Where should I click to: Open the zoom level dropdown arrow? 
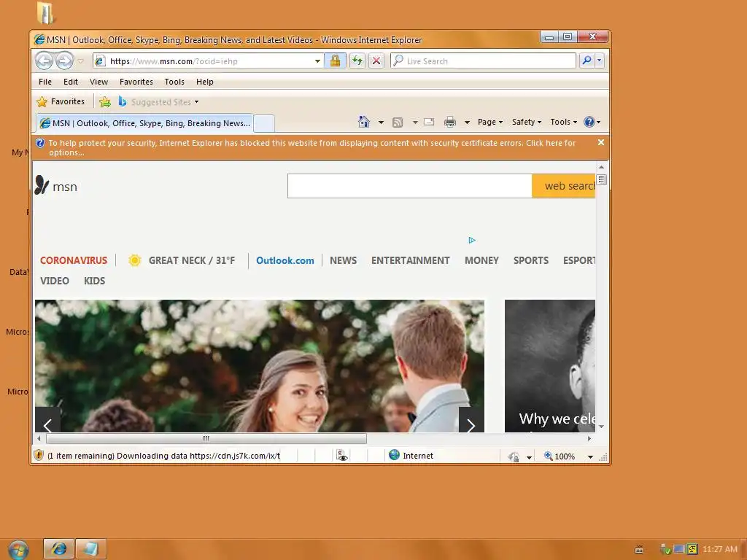(590, 456)
